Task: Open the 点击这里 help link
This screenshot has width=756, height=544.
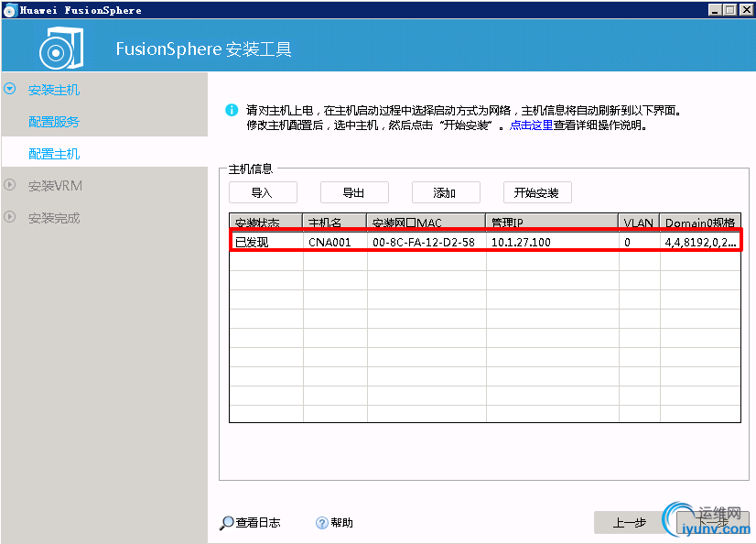Action: [x=532, y=125]
